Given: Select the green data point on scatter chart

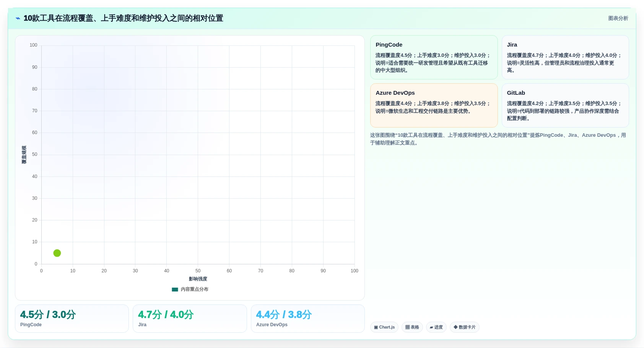Looking at the screenshot, I should (57, 253).
